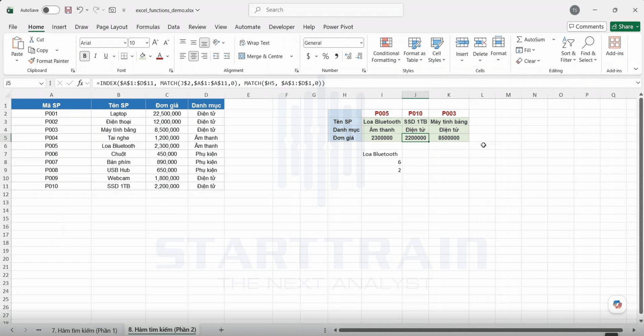Open the Page Layout ribbon tab
The image size is (644, 336).
coord(112,27)
